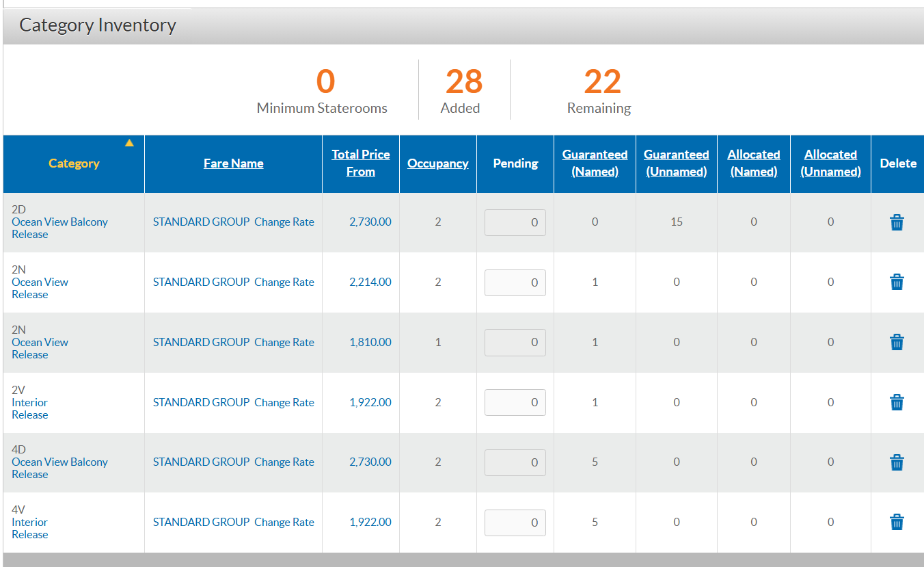Sort by Total Price From header

[x=361, y=163]
